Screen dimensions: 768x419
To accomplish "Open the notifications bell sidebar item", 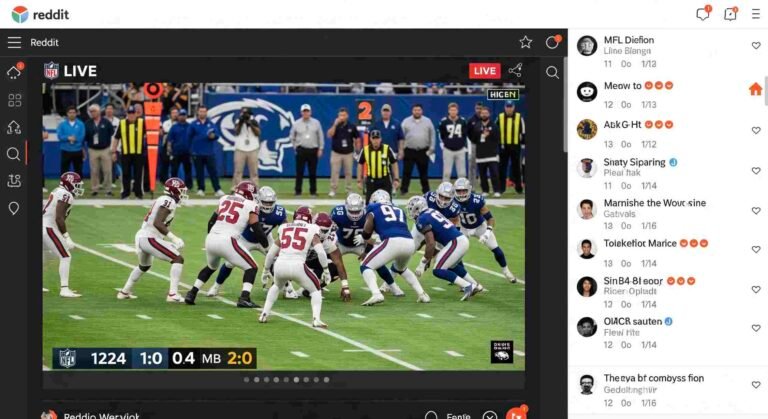I will [14, 72].
